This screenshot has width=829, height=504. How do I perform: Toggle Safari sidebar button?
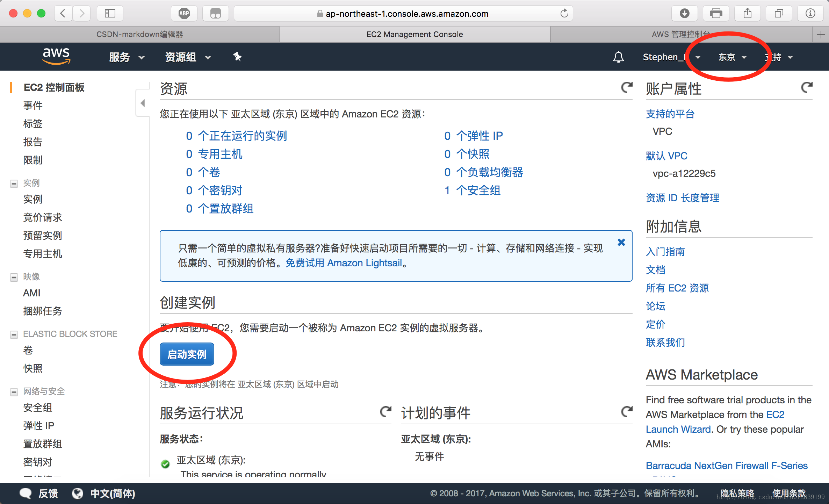point(110,14)
